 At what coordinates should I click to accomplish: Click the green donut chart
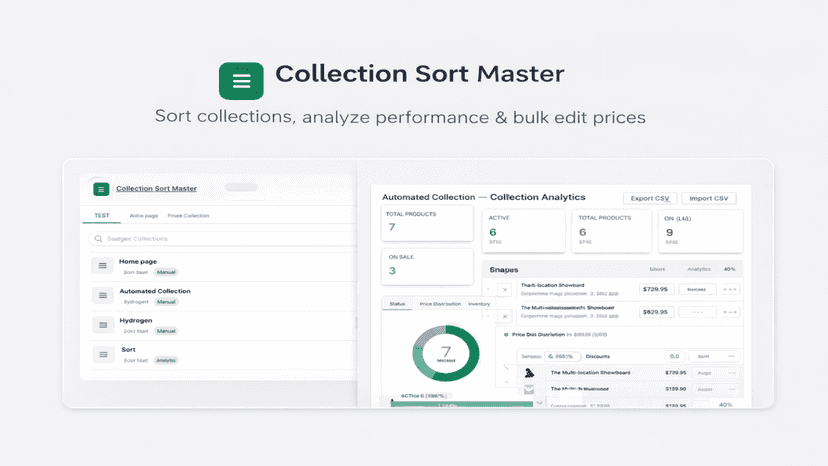pyautogui.click(x=446, y=353)
